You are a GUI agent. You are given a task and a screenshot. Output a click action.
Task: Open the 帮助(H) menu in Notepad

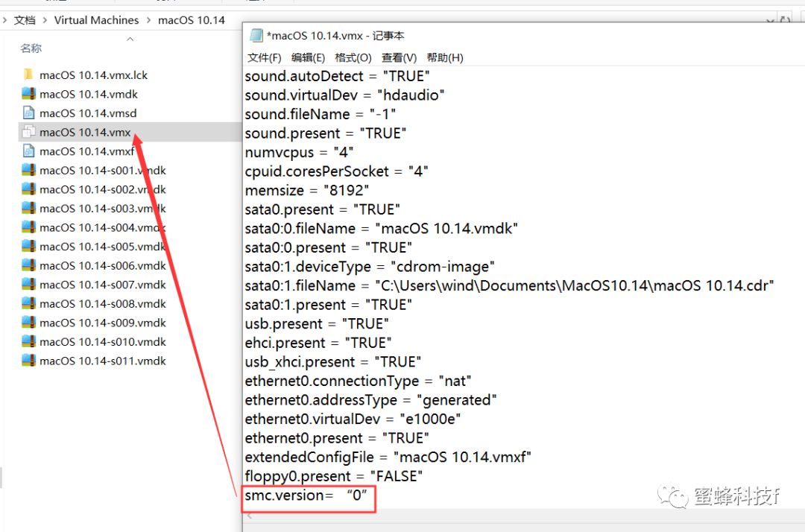(x=445, y=57)
